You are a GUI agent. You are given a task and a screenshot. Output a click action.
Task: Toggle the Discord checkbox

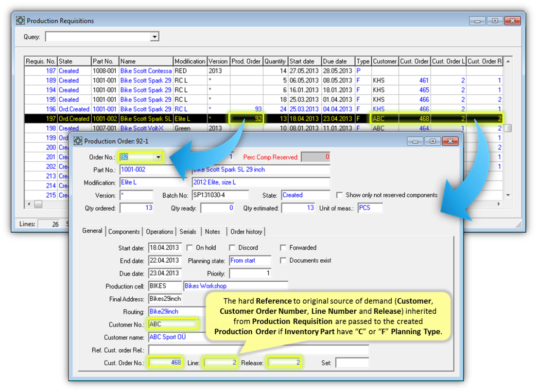232,248
